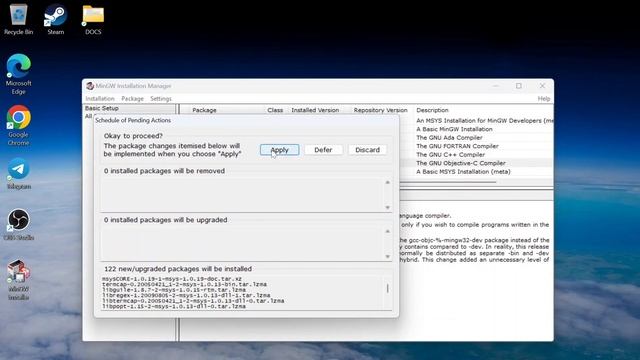Open the OBS Studio desktop shortcut
The width and height of the screenshot is (640, 360).
pyautogui.click(x=18, y=224)
